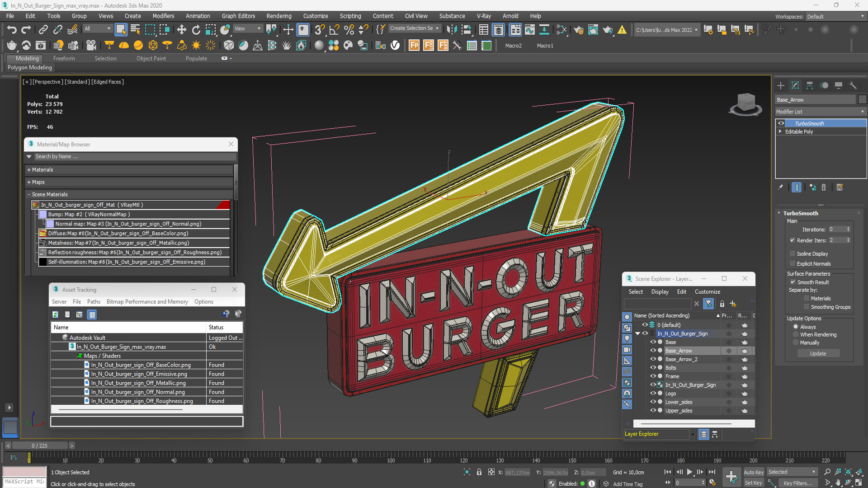Click Scene Explorer filter funnel icon

[708, 304]
